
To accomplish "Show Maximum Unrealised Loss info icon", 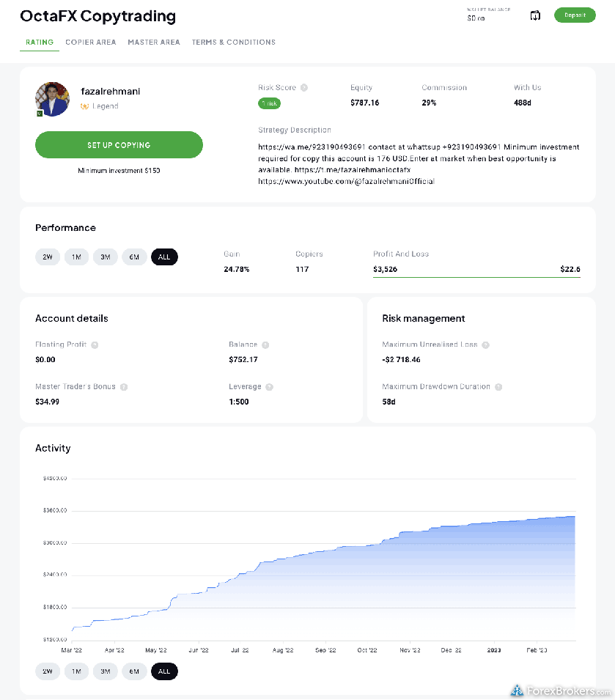I will tap(485, 345).
